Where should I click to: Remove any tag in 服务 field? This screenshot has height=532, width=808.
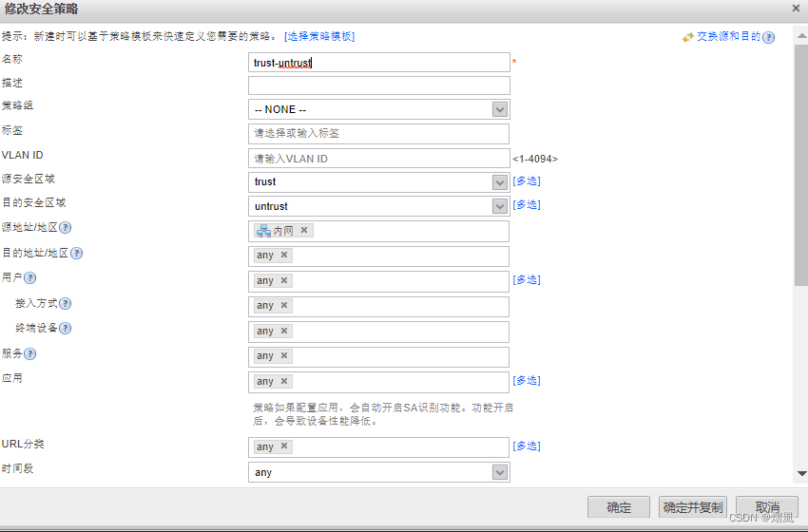click(284, 356)
